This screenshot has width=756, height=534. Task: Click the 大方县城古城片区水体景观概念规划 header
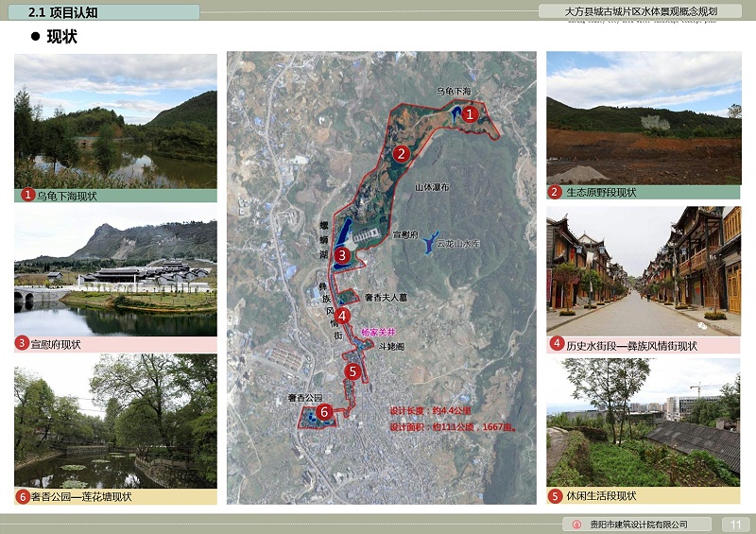pos(640,12)
